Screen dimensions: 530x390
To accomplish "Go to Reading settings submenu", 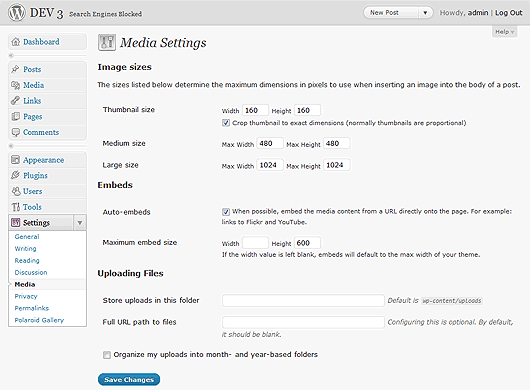I will pos(27,261).
